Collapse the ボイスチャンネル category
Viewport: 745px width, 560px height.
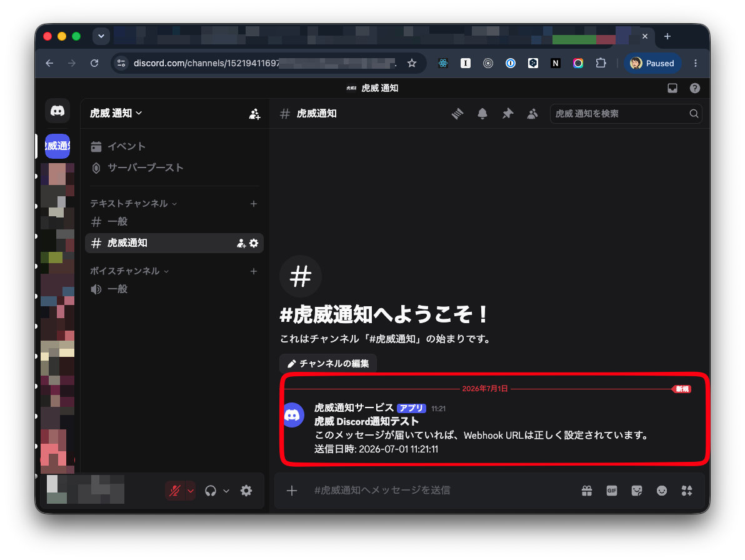click(x=129, y=271)
